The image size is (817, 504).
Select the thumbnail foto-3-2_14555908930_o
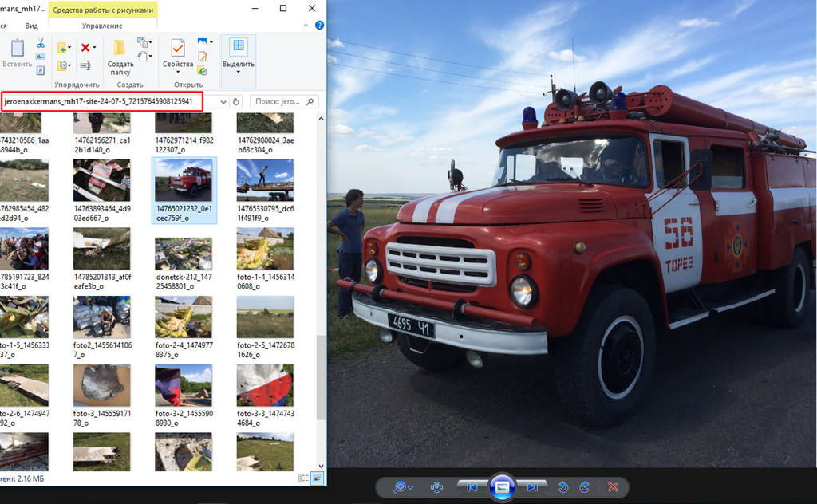coord(184,396)
